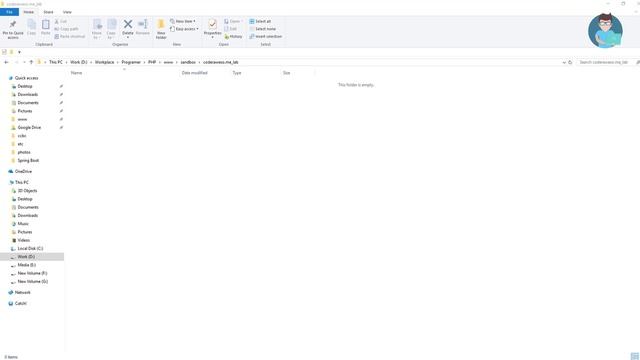Click This PC in the address breadcrumb

[x=56, y=62]
